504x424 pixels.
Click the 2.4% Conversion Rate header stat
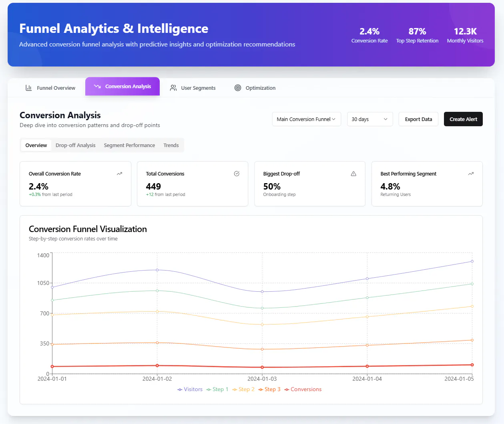pyautogui.click(x=369, y=35)
